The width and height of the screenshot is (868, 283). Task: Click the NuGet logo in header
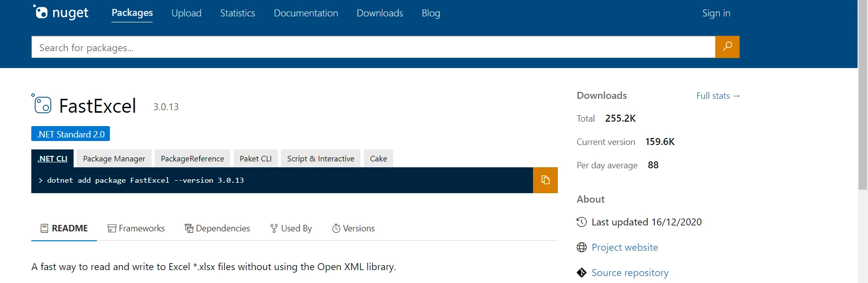coord(61,13)
